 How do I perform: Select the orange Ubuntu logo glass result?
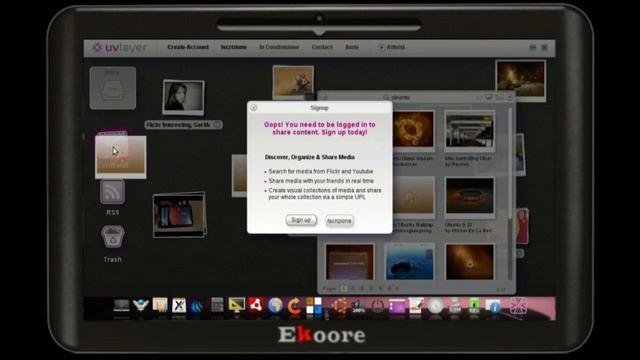point(413,130)
